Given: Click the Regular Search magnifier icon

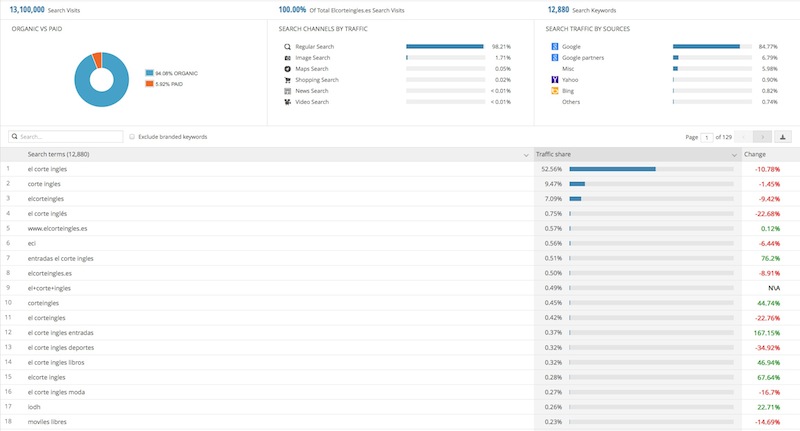Looking at the screenshot, I should coord(287,46).
